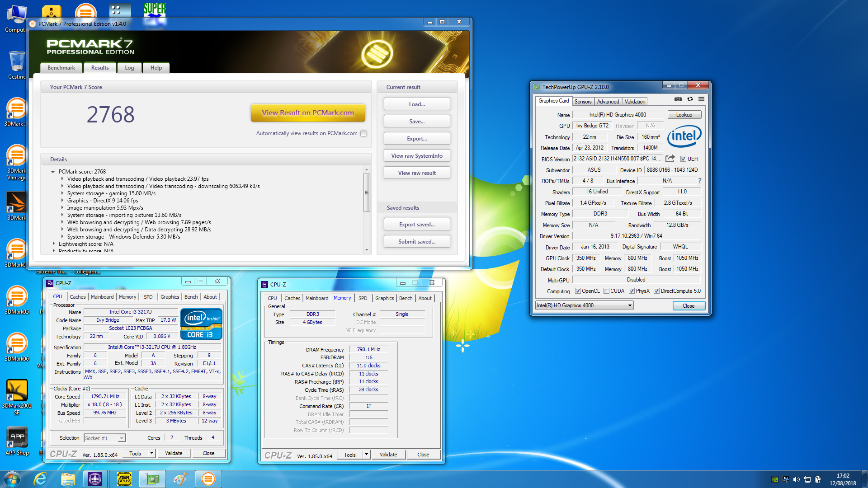Click the taskbar clock showing 17:02

[x=843, y=479]
